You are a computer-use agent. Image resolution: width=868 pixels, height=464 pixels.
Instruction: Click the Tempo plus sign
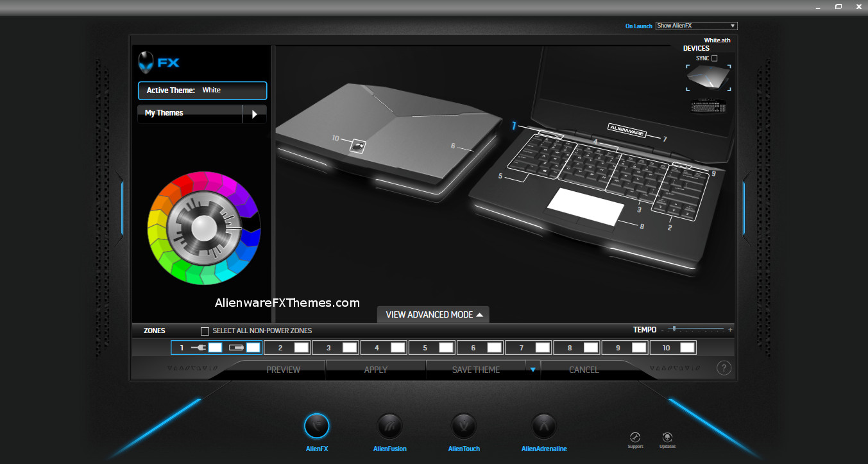pyautogui.click(x=730, y=330)
